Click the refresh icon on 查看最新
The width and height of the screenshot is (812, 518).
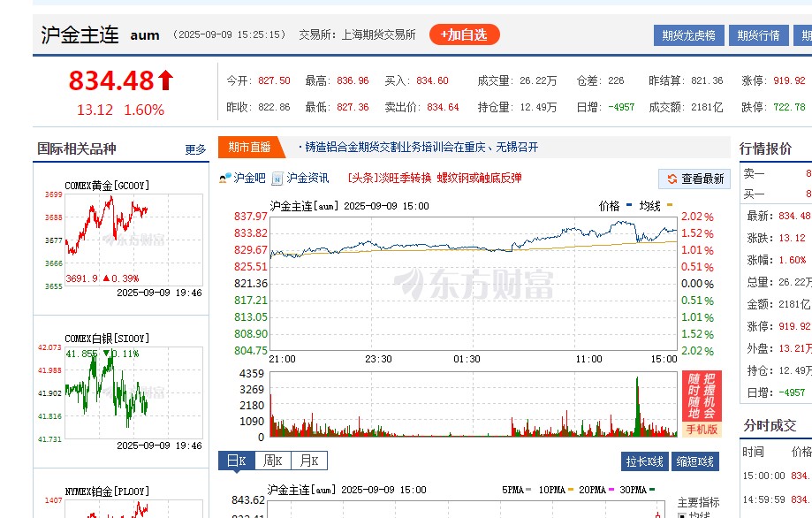pyautogui.click(x=672, y=179)
